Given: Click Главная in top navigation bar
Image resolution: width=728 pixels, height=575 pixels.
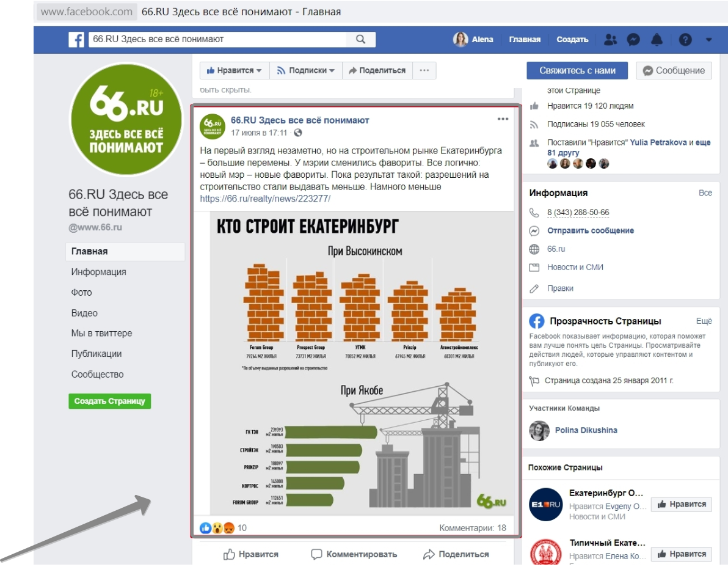Looking at the screenshot, I should click(x=525, y=40).
